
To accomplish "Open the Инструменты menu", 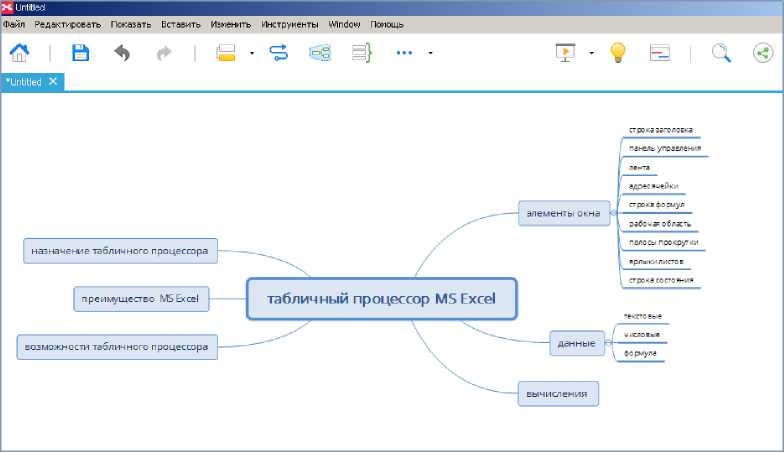I will pos(290,24).
